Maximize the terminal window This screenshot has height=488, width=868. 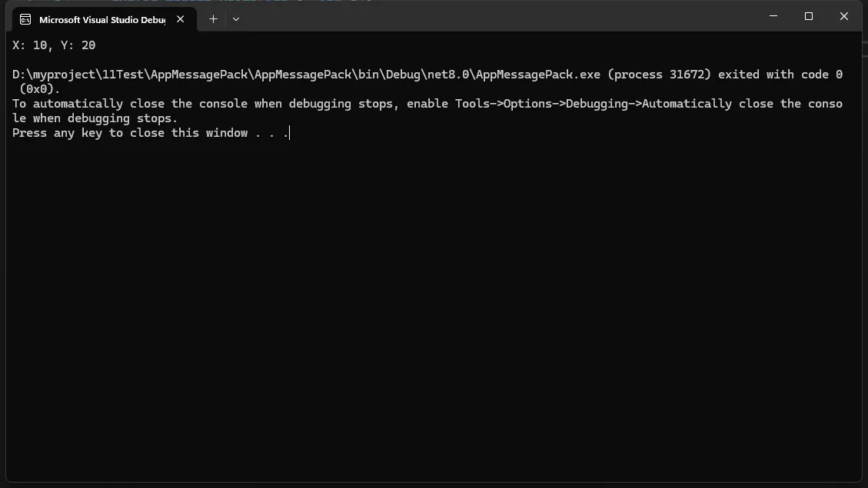(x=809, y=16)
